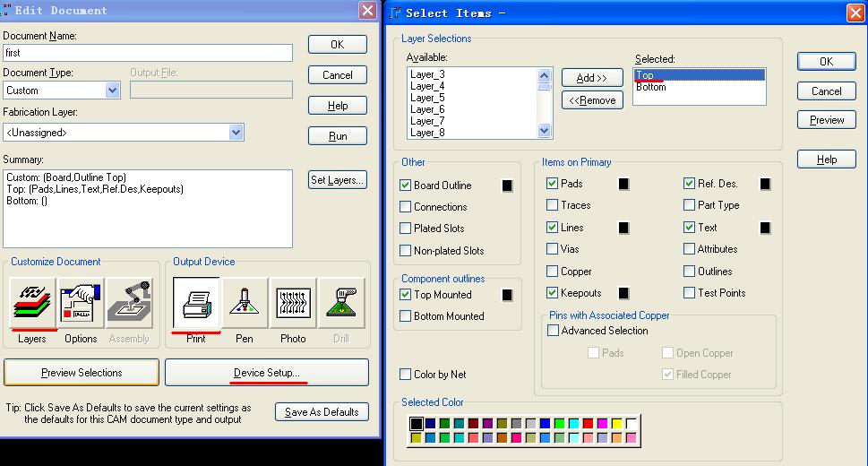Select Layer_5 in Available list
This screenshot has height=466, width=868.
coord(427,98)
